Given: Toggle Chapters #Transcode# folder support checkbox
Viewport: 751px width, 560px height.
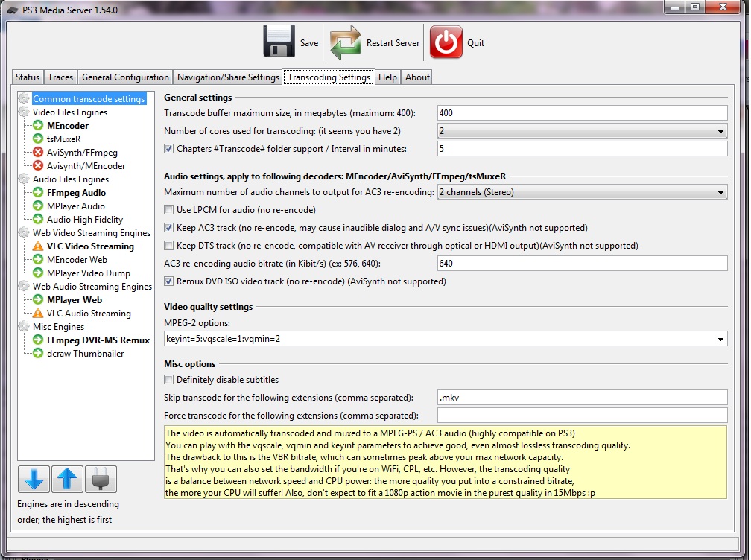Looking at the screenshot, I should (168, 149).
